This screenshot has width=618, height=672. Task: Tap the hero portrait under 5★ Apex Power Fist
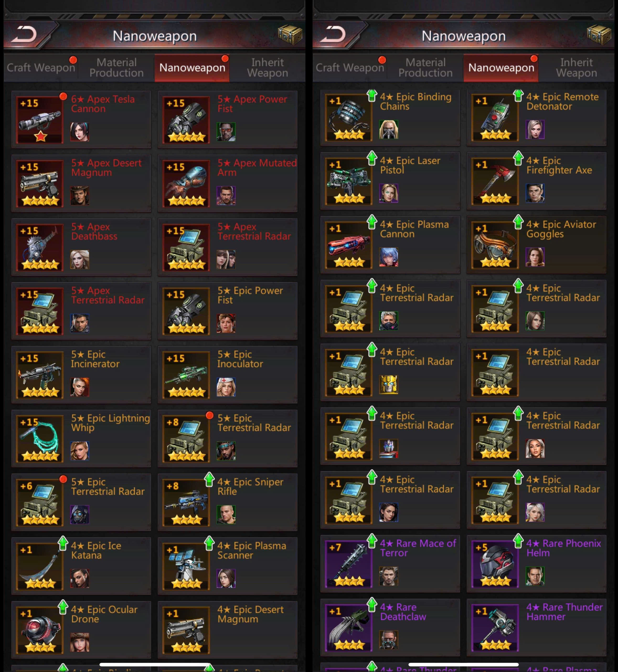[x=226, y=132]
